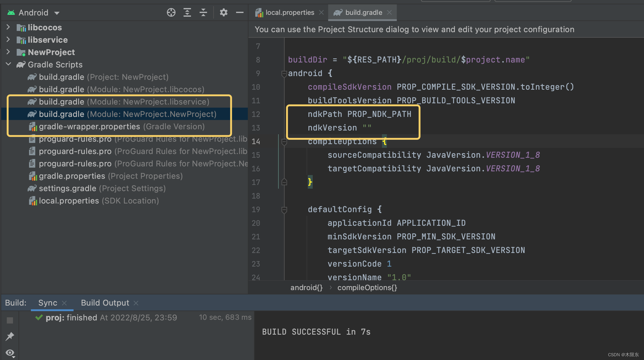Click the Collapse All icon in project toolbar
Image resolution: width=644 pixels, height=360 pixels.
coord(203,12)
